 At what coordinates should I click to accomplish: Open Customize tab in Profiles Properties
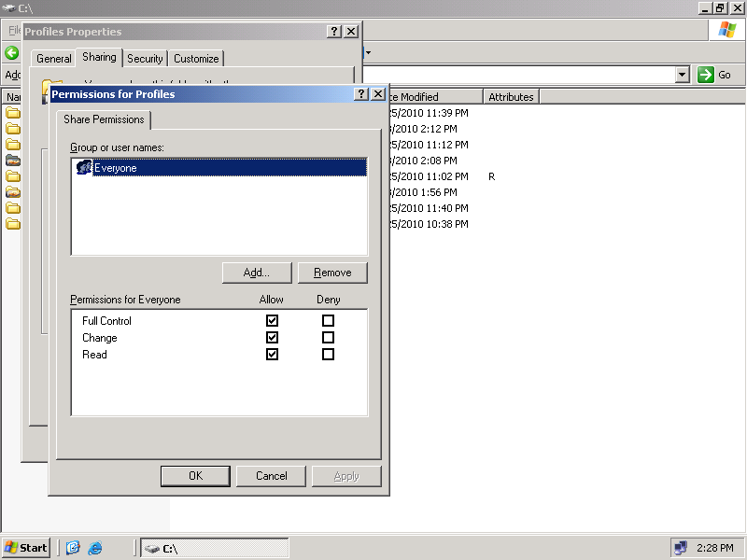(196, 59)
